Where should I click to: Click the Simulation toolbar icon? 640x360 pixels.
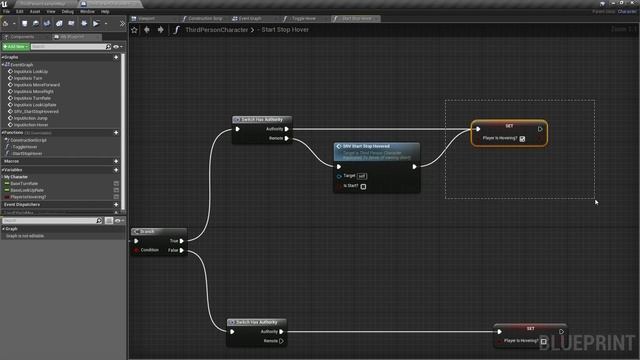[x=84, y=24]
